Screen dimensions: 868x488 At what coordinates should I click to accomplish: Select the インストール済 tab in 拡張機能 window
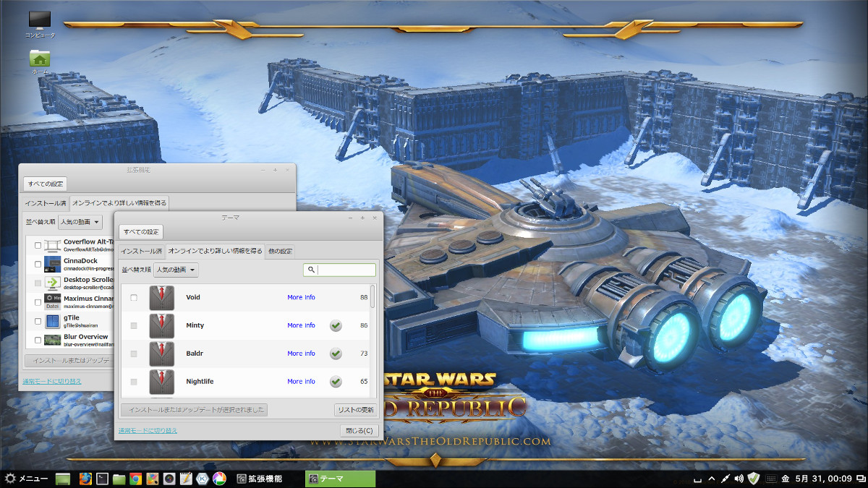point(45,204)
